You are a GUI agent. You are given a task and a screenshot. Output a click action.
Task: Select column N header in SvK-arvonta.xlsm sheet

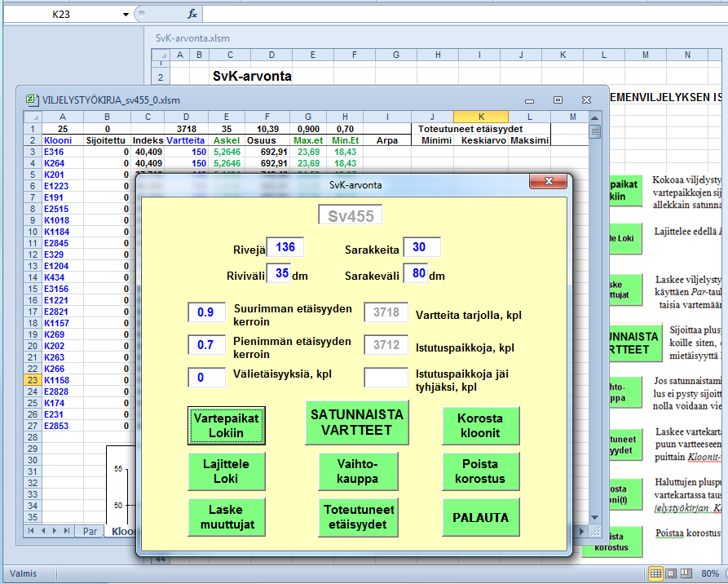click(x=687, y=55)
